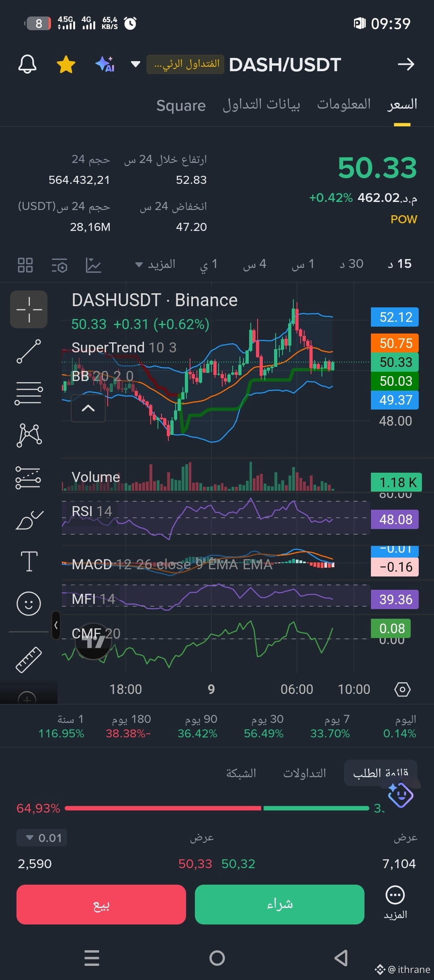
Task: Open the قائمة الطلب order book tab
Action: [x=381, y=773]
